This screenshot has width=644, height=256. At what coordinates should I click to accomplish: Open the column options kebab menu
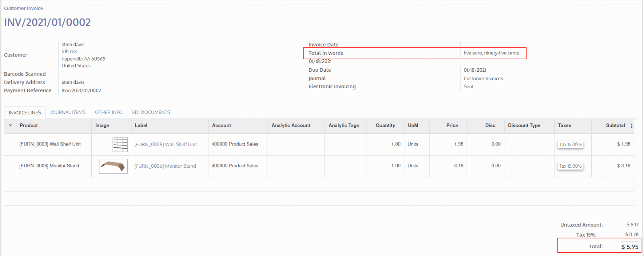pos(632,126)
